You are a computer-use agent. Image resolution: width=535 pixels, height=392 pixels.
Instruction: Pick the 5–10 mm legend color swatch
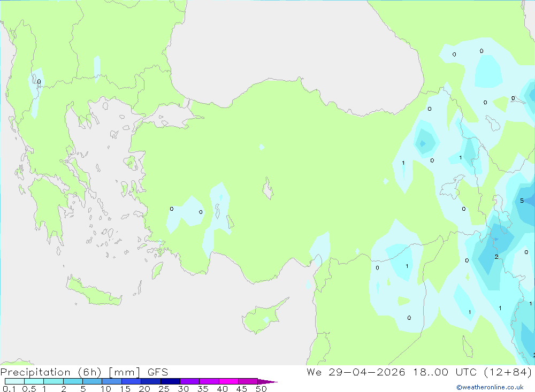click(x=92, y=381)
